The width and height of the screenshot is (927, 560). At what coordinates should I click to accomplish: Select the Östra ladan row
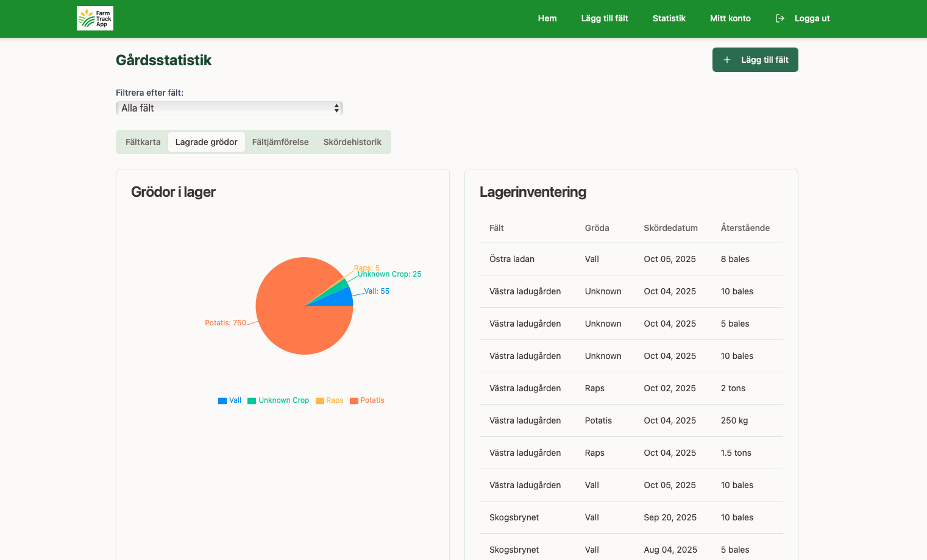[x=631, y=259]
